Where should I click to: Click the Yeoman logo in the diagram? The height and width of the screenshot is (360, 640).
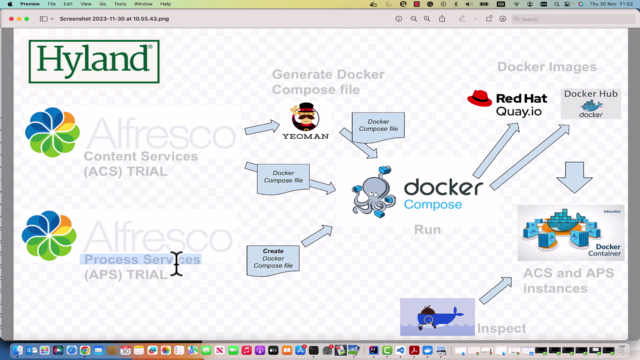pos(306,121)
